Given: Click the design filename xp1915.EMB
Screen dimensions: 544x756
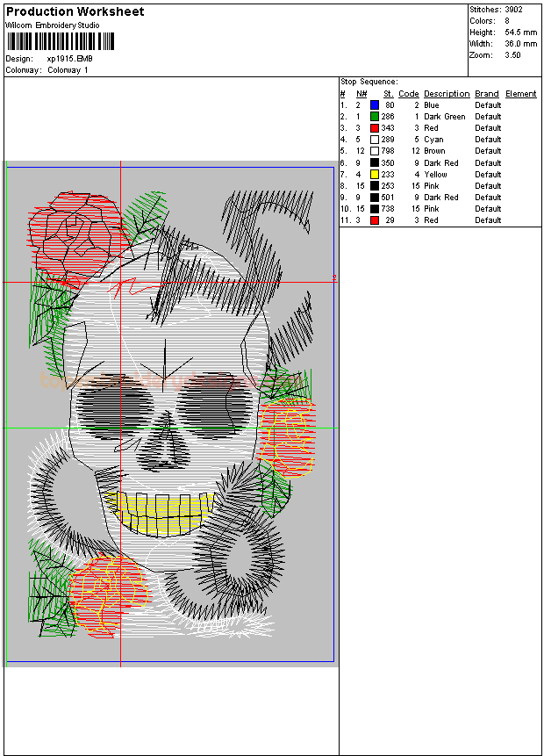Looking at the screenshot, I should coord(69,59).
